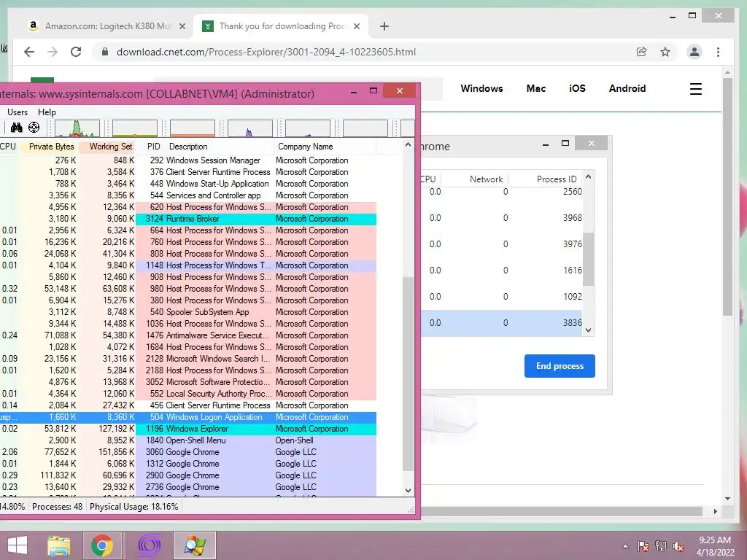This screenshot has height=560, width=747.
Task: Open the Help menu in Process Explorer
Action: tap(47, 112)
